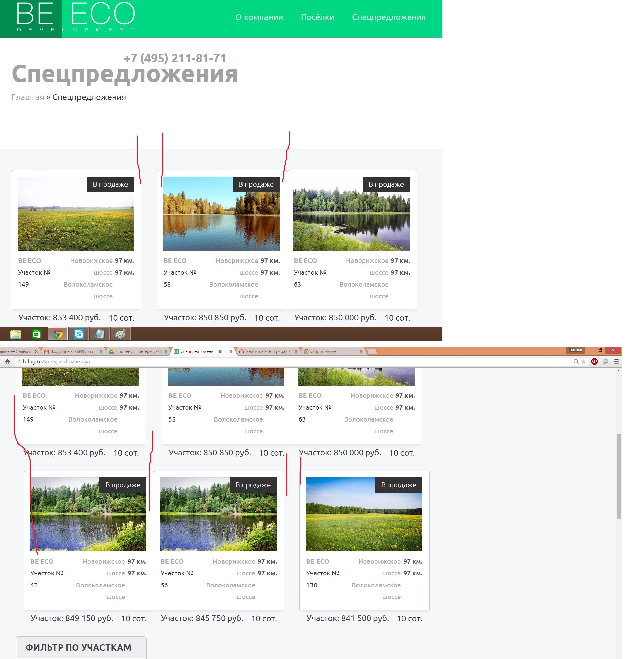The height and width of the screenshot is (659, 644).
Task: Open Skype from the taskbar
Action: (78, 334)
